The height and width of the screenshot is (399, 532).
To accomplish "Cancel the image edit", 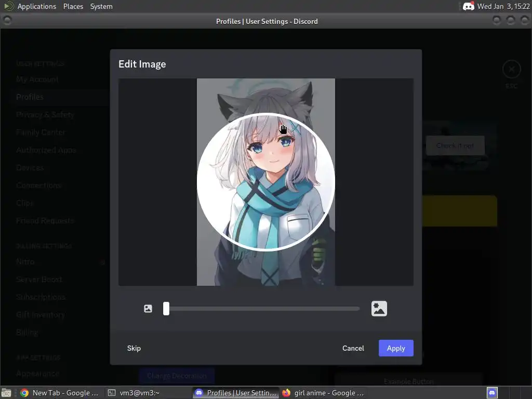I will coord(353,348).
